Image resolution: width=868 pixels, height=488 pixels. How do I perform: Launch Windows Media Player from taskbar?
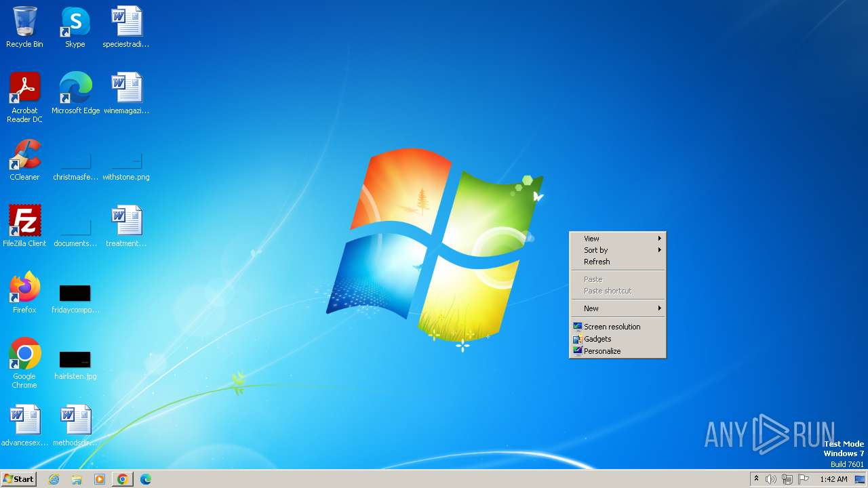100,479
